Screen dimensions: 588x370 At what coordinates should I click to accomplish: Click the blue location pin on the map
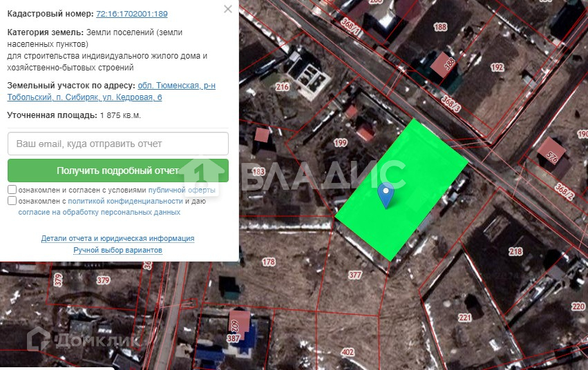coord(386,194)
